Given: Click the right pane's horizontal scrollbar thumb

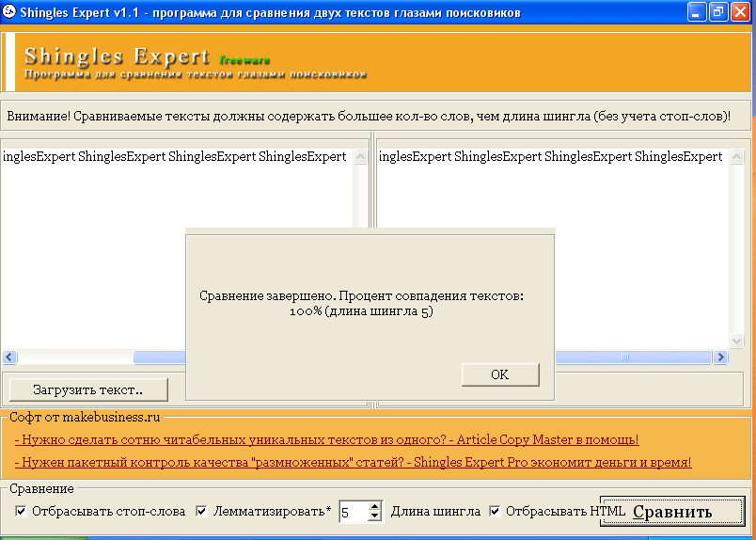Looking at the screenshot, I should pos(633,357).
